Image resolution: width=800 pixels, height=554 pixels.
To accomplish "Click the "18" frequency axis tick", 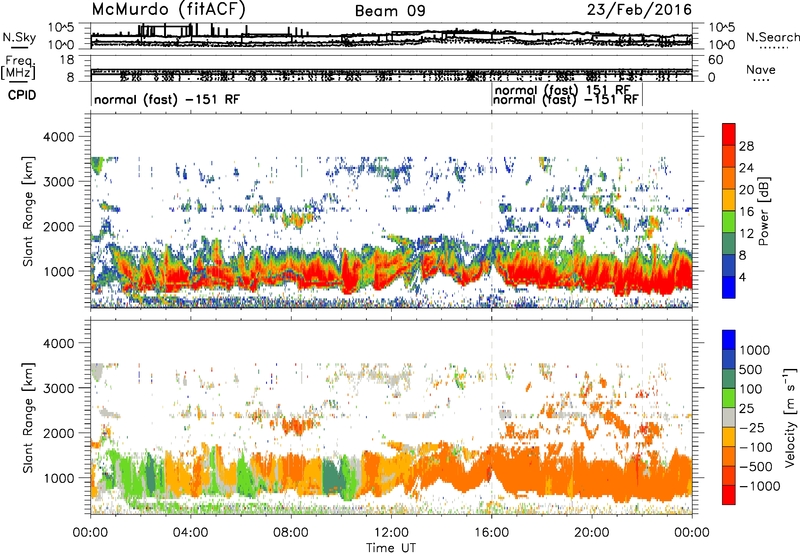I will 67,60.
